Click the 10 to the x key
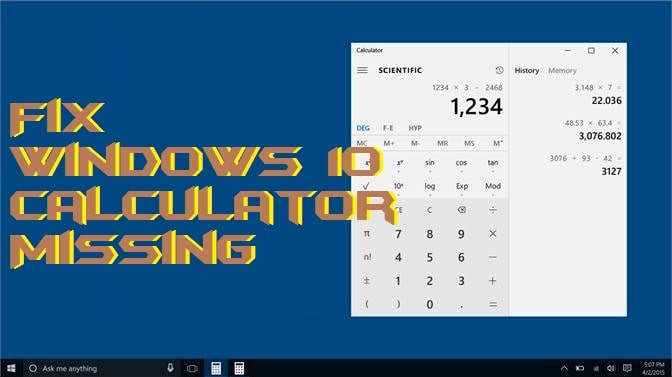Image resolution: width=672 pixels, height=377 pixels. pyautogui.click(x=399, y=186)
